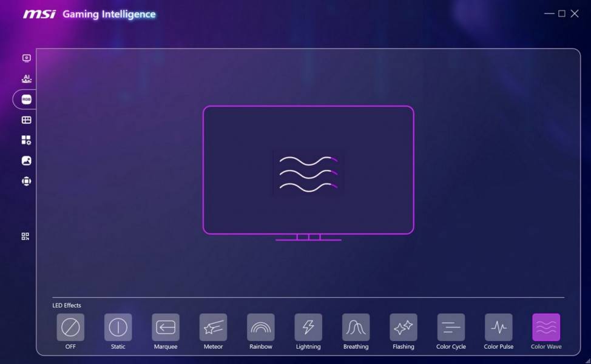The width and height of the screenshot is (591, 364).
Task: Turn LED effects OFF
Action: 70,328
